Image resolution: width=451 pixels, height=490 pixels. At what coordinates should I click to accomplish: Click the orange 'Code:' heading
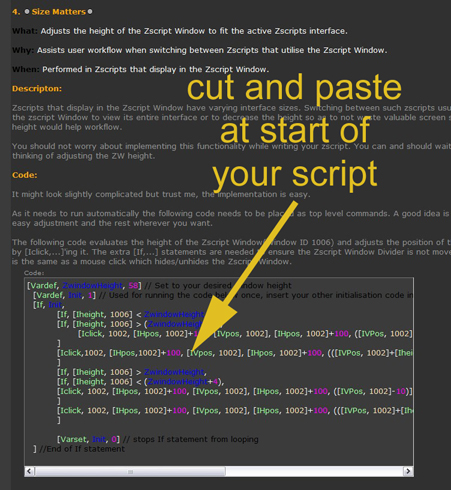point(25,175)
